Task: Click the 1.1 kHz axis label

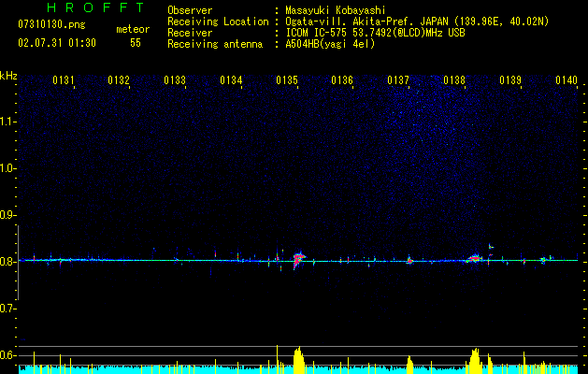Action: (7, 122)
